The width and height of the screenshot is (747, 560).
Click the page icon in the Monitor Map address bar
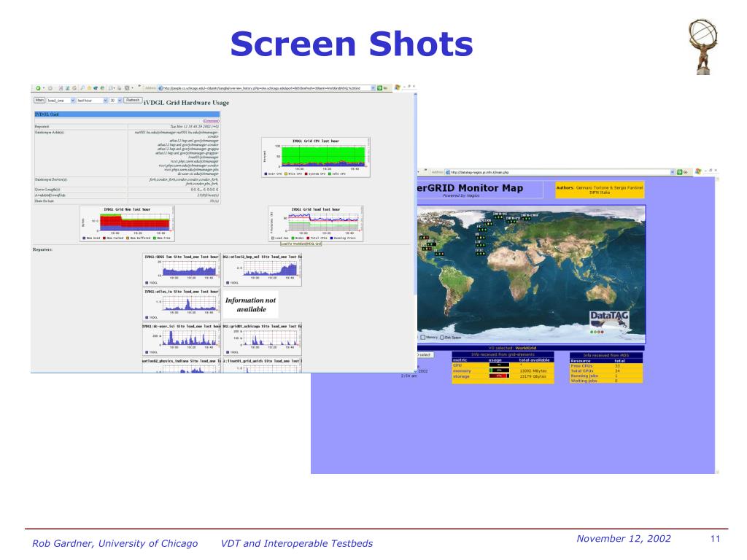(448, 172)
